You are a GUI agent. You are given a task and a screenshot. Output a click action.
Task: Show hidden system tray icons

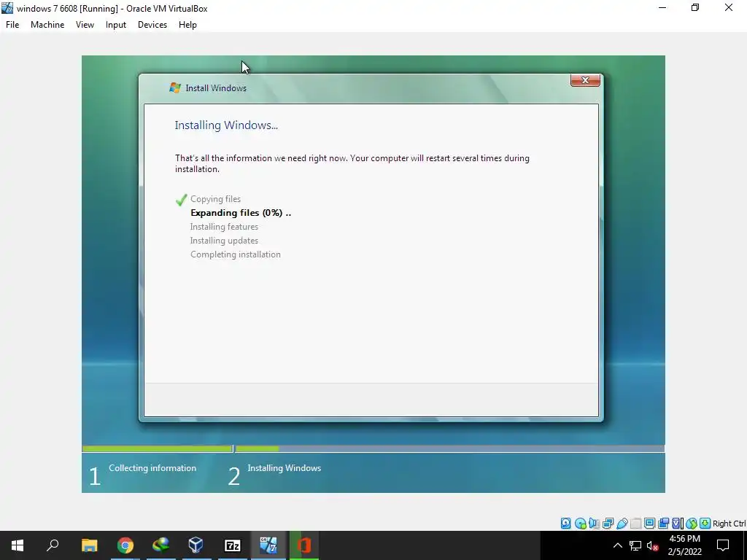[617, 545]
